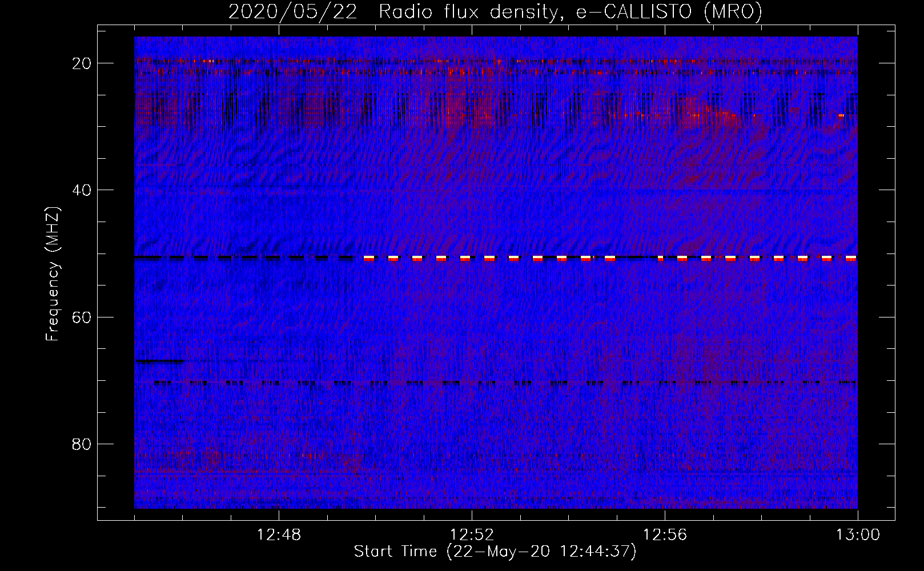Click the 'Frequency (MHZ)' axis label

[x=53, y=274]
